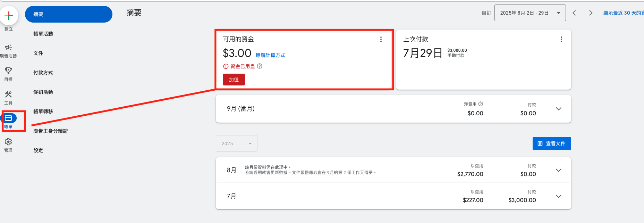644x223 pixels.
Task: Select 帳單 card icon in sidebar
Action: coord(8,118)
